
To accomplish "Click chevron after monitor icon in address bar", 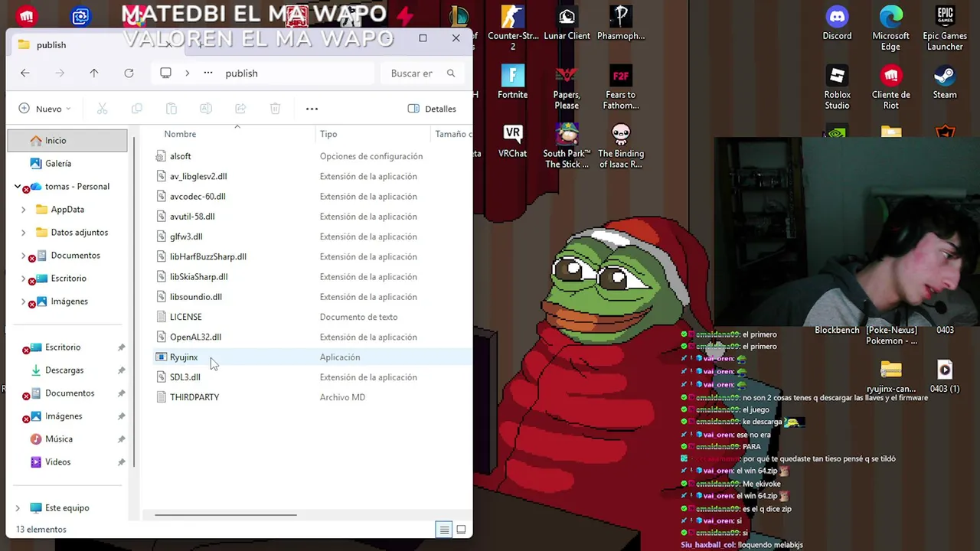I will (187, 73).
